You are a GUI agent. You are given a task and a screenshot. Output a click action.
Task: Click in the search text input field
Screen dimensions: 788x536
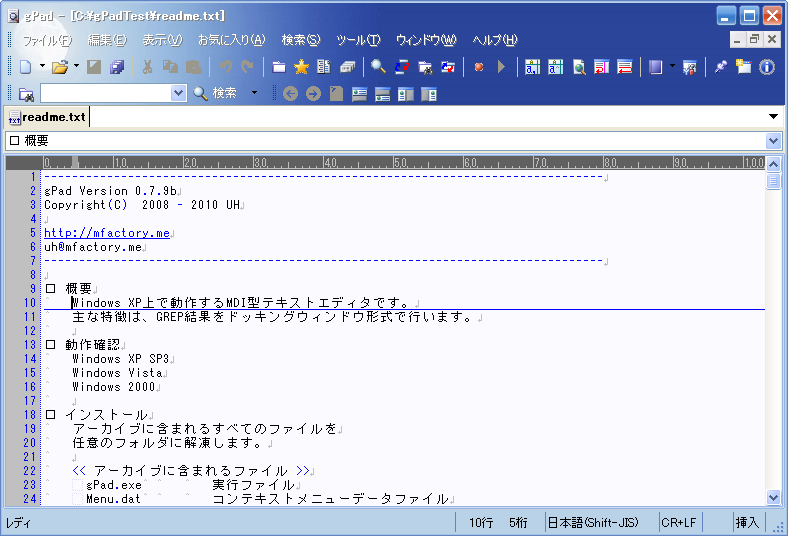point(105,93)
